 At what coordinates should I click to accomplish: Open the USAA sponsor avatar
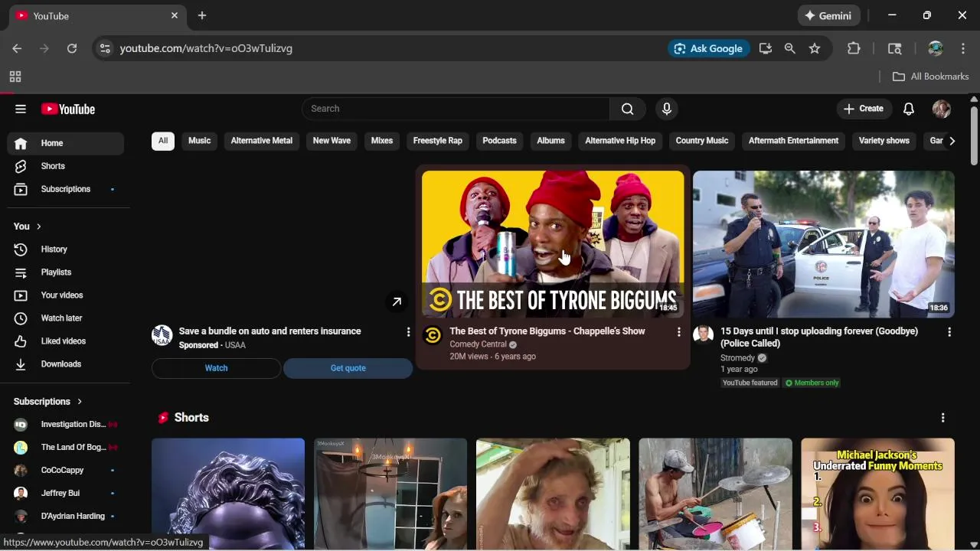tap(162, 335)
